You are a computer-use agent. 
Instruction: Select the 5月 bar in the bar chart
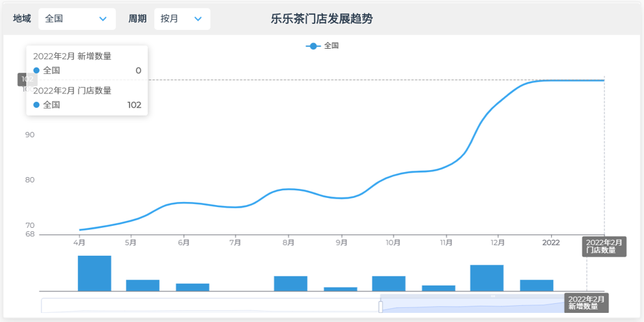[x=143, y=285]
